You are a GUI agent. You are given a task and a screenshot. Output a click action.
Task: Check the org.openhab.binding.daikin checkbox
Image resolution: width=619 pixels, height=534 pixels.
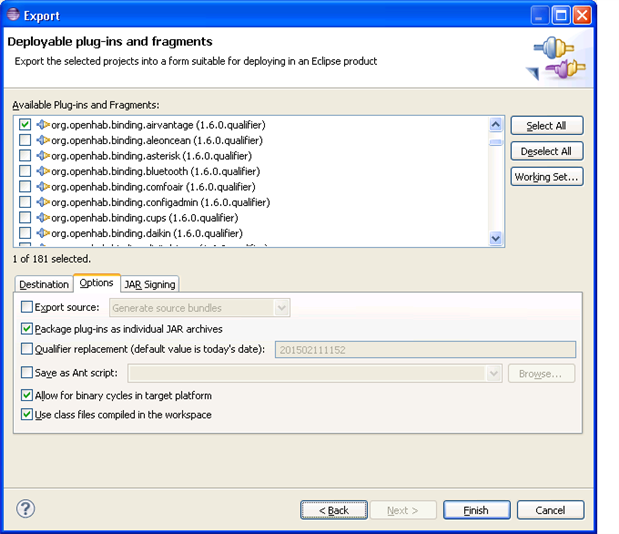coord(25,233)
